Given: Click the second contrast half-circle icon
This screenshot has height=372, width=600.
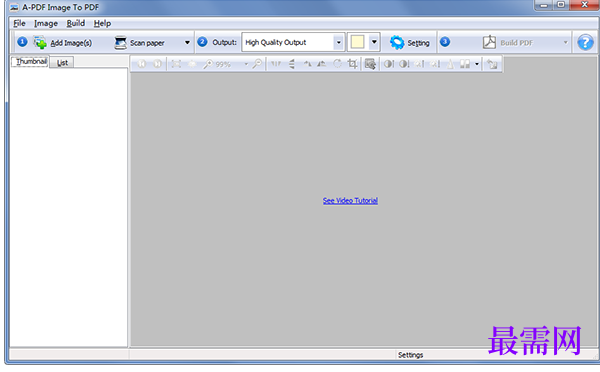Looking at the screenshot, I should [x=404, y=64].
